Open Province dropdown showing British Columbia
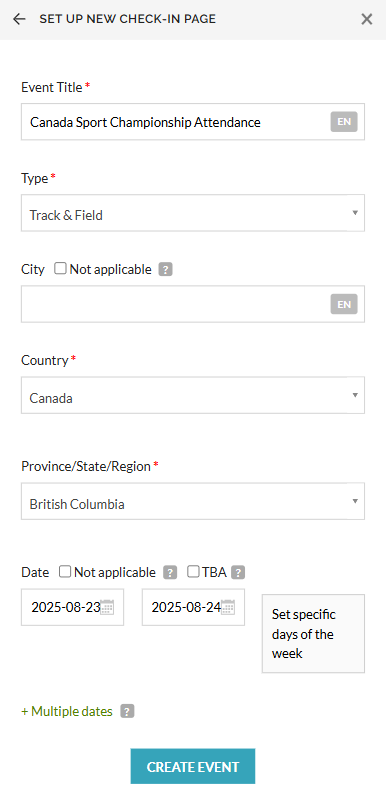Image resolution: width=386 pixels, height=811 pixels. point(192,501)
